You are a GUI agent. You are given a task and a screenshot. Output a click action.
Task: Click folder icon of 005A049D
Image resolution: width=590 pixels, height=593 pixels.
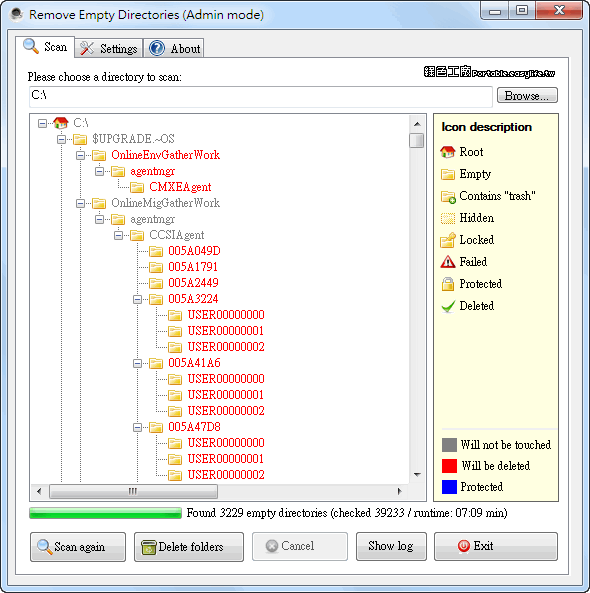(x=156, y=251)
